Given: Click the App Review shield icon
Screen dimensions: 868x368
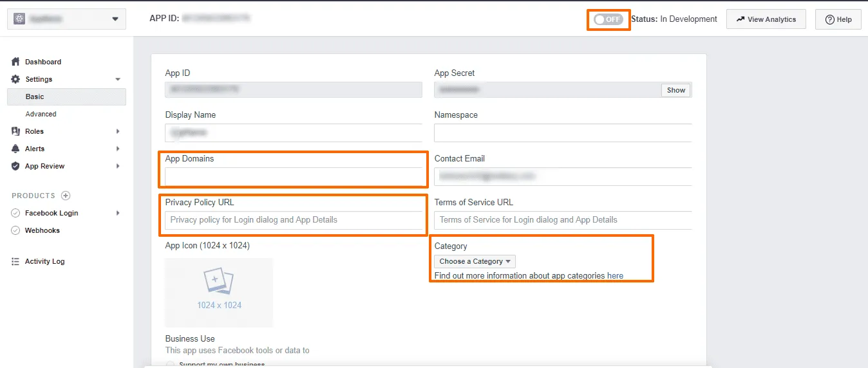Looking at the screenshot, I should point(16,166).
